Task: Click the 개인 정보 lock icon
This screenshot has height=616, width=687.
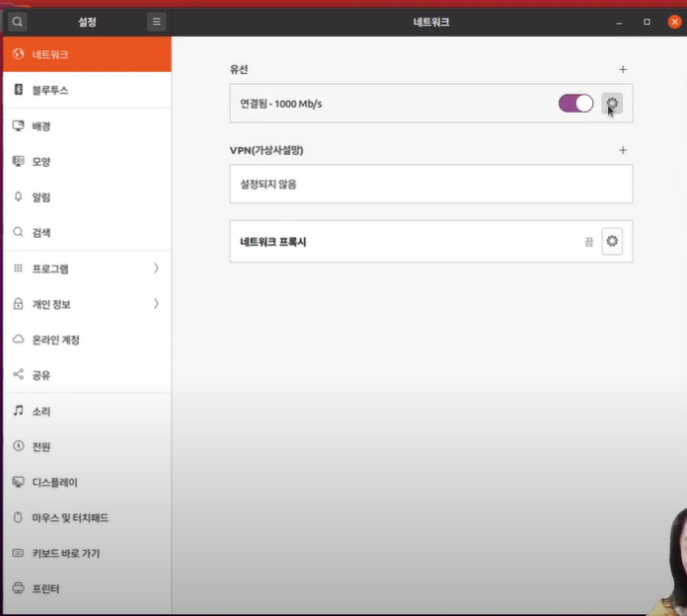Action: [18, 304]
